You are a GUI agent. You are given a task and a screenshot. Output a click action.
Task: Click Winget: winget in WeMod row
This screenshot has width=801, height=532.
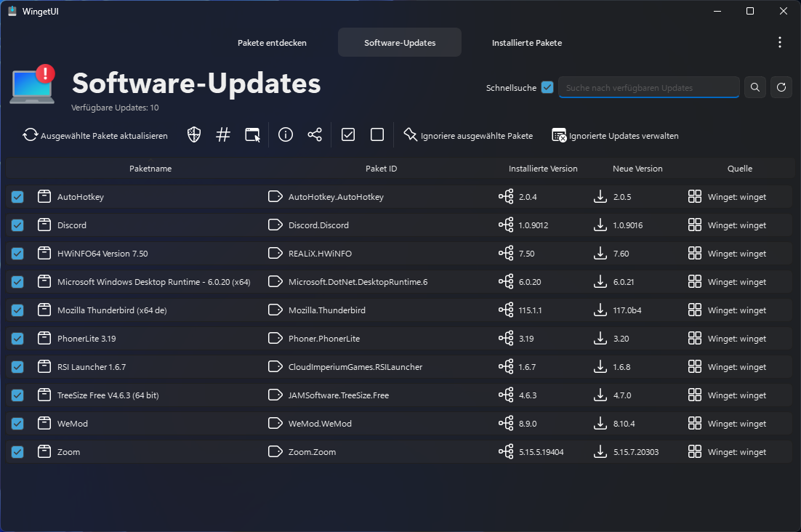pyautogui.click(x=736, y=423)
